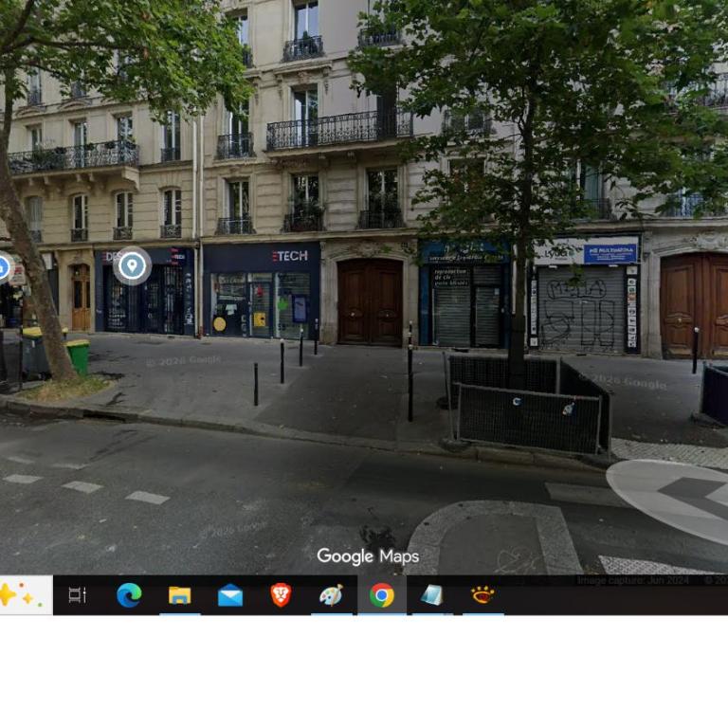
Task: Click the Google Maps logo text
Action: (x=368, y=556)
